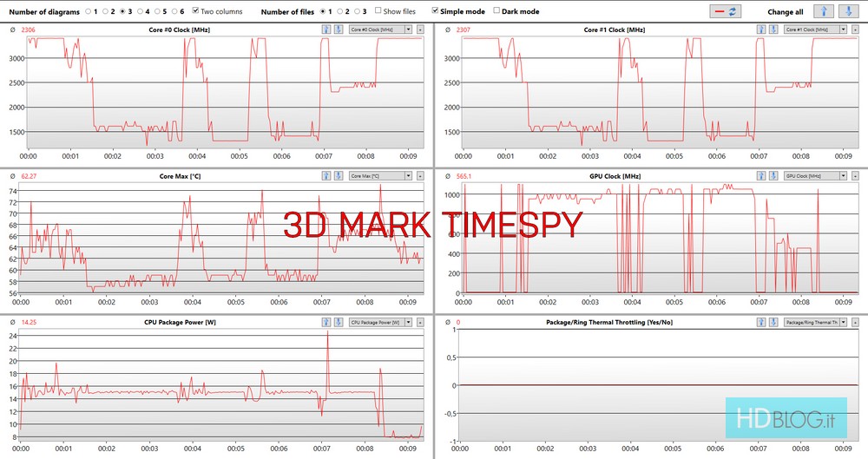This screenshot has height=459, width=868.
Task: Click up arrow of Core #1 Clock diagram
Action: 761,30
